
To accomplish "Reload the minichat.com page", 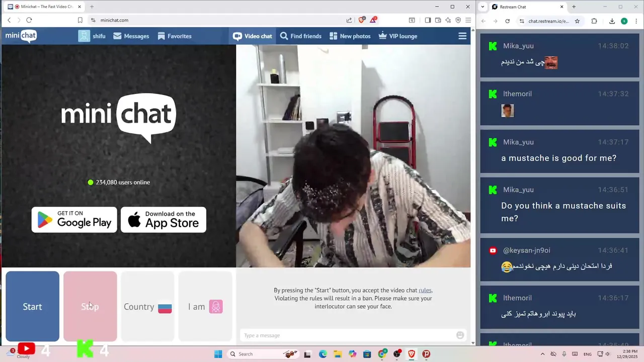I will [29, 20].
